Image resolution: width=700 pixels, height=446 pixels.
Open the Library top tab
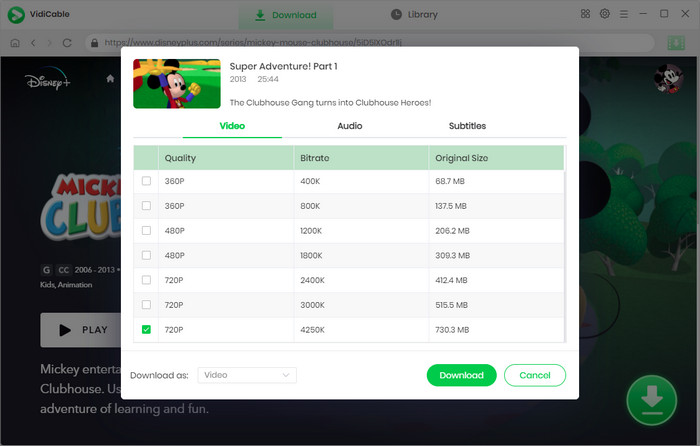pos(414,15)
